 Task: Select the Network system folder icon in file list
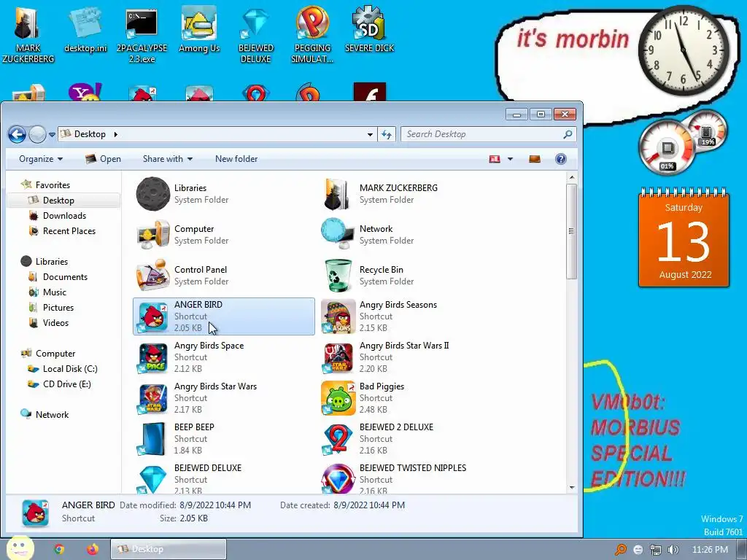(x=338, y=234)
